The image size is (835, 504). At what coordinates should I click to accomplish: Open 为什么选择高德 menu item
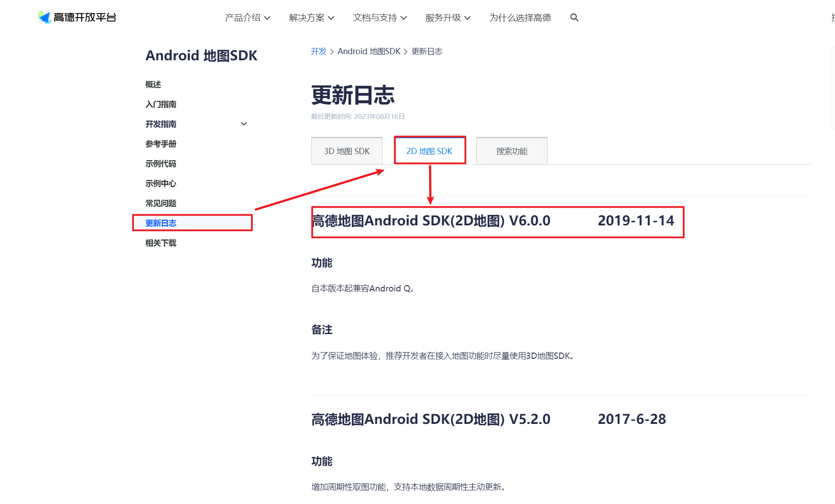[x=520, y=18]
